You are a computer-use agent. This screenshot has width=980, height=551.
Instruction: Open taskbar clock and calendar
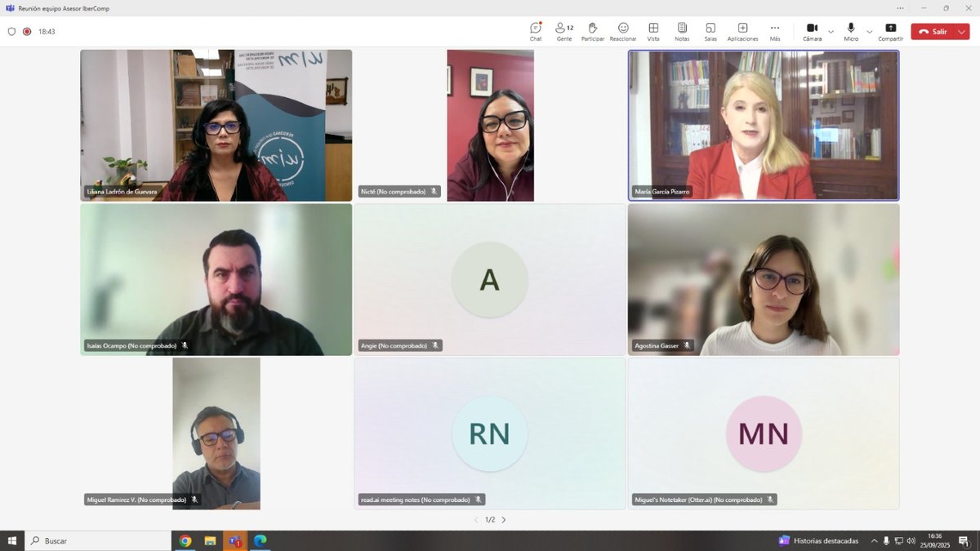click(934, 540)
